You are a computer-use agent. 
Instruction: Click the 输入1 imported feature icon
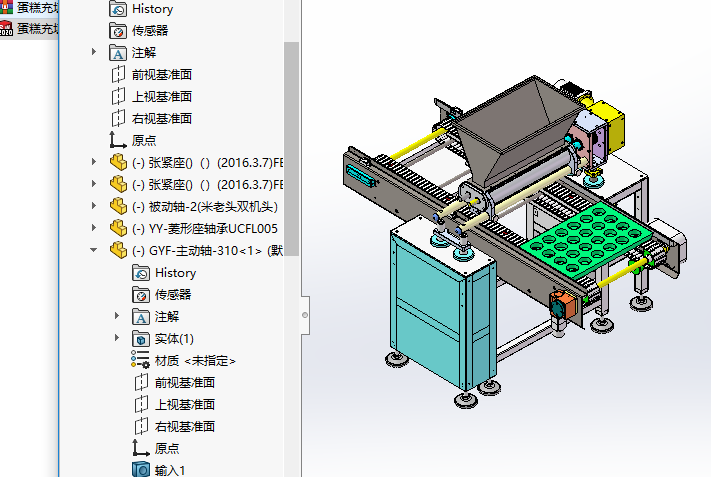[x=141, y=469]
